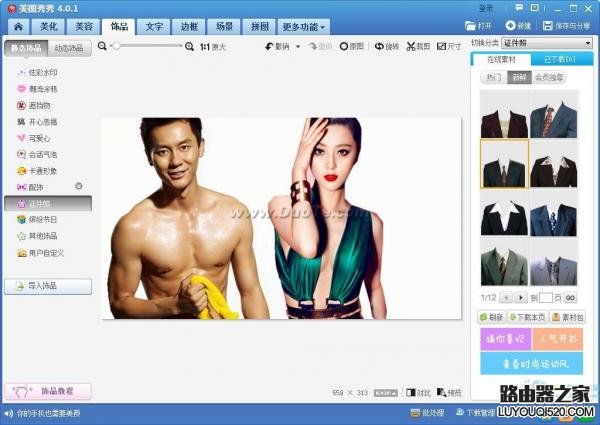Click the 刷新 refresh button
Image resolution: width=600 pixels, height=425 pixels.
[x=491, y=317]
